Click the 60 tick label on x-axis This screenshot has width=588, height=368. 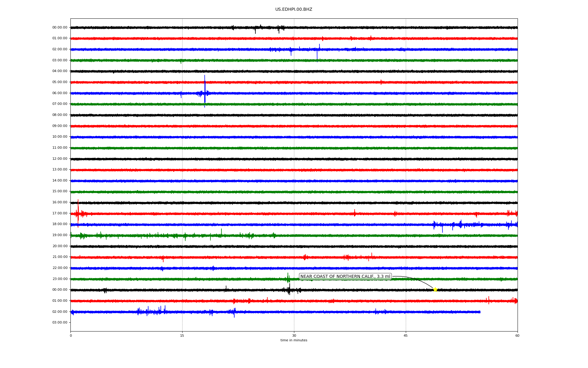coord(517,335)
